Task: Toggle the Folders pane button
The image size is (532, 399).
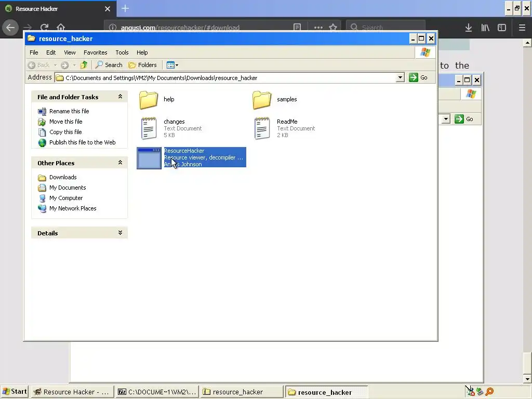Action: pyautogui.click(x=142, y=65)
